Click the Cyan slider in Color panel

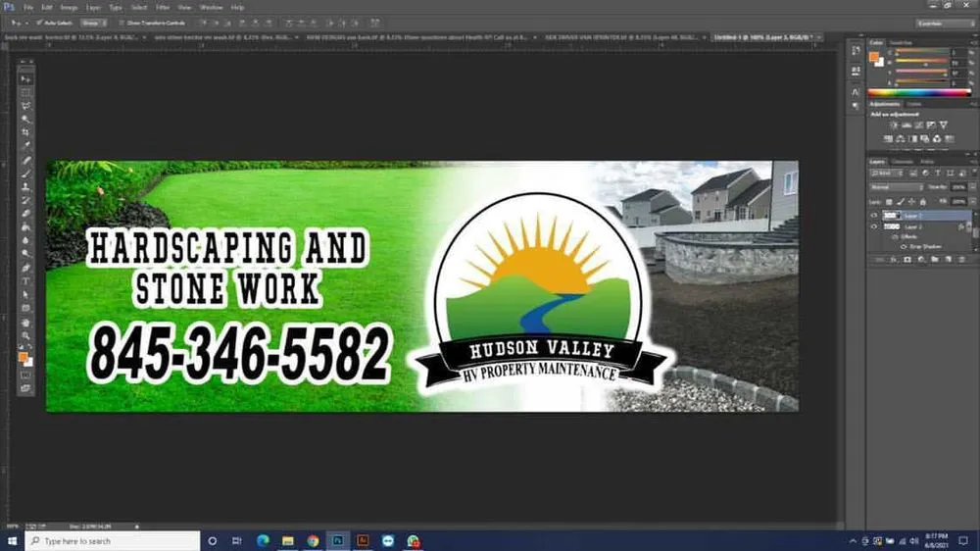click(x=922, y=53)
